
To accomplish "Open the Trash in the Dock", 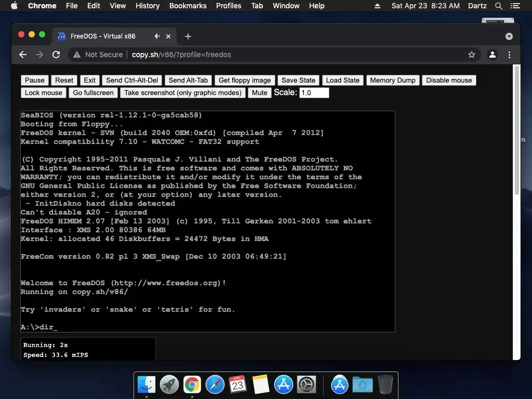I will (x=385, y=385).
